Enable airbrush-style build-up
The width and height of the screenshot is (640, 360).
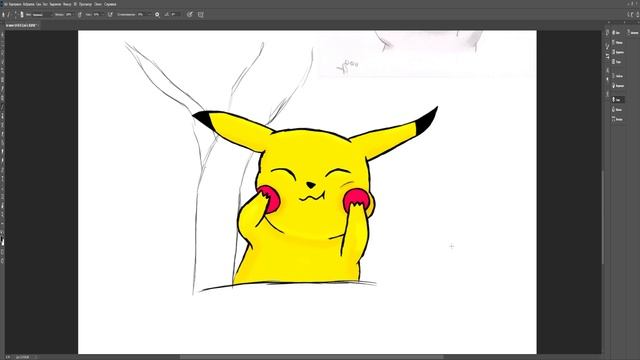click(x=110, y=14)
